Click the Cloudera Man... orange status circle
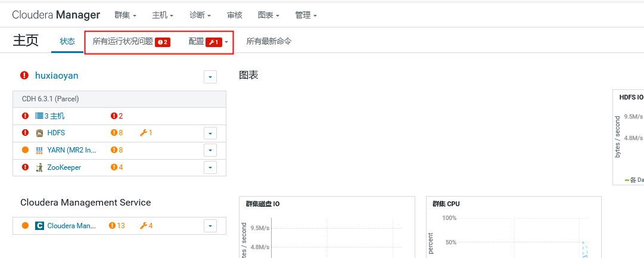The width and height of the screenshot is (644, 258). (x=26, y=226)
